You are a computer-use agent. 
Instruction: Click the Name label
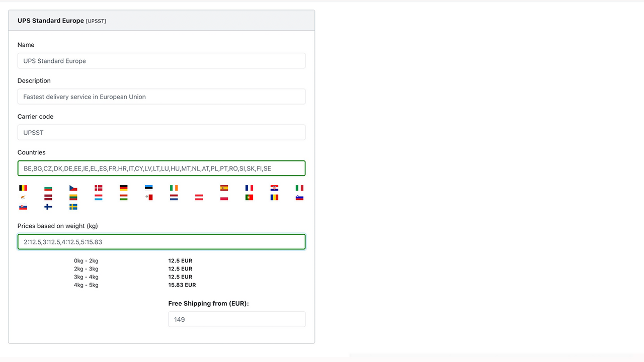[26, 45]
